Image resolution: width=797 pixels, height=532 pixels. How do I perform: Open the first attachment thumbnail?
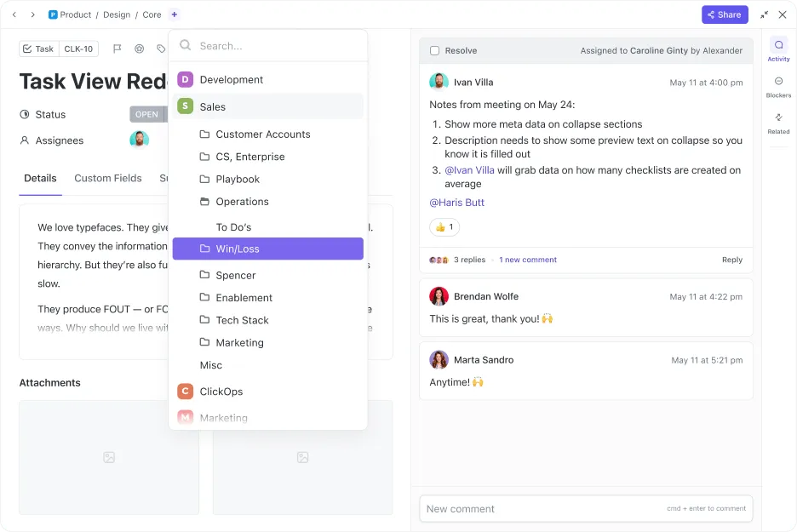[x=109, y=457]
